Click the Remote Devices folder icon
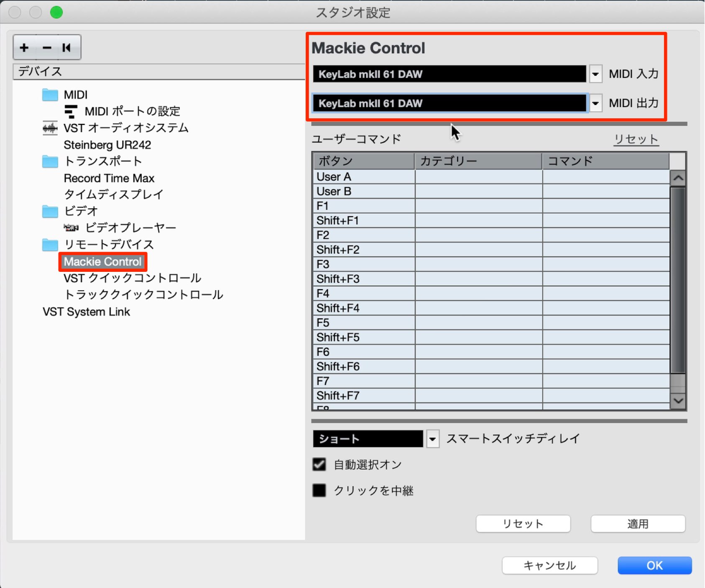 [x=50, y=245]
